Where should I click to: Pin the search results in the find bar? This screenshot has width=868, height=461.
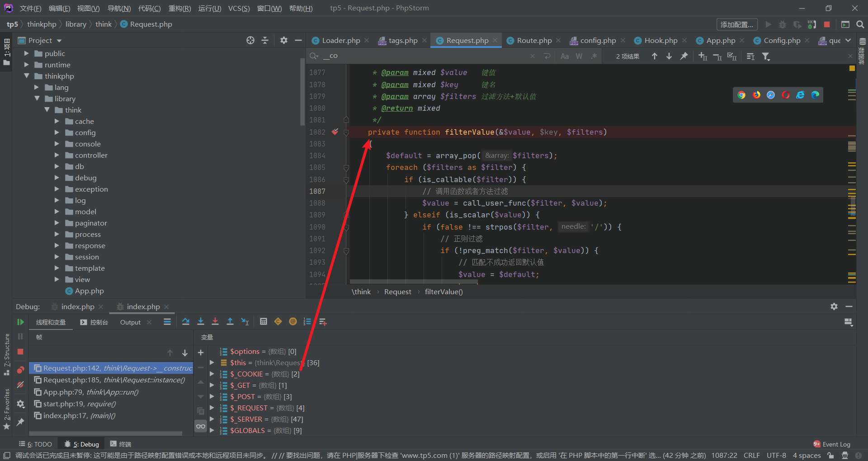pyautogui.click(x=684, y=56)
